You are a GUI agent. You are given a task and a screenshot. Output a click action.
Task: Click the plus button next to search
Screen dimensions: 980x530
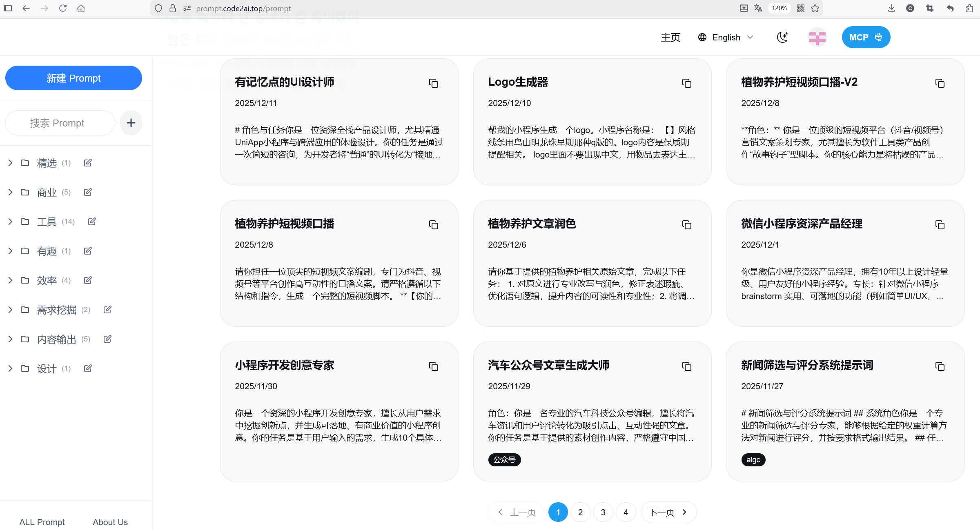pos(131,123)
